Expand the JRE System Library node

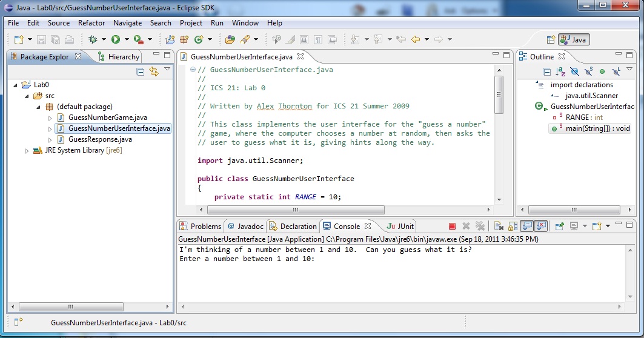27,150
